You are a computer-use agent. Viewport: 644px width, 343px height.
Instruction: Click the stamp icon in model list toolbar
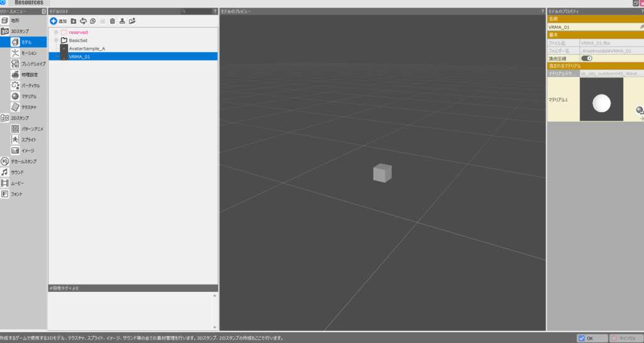pyautogui.click(x=122, y=21)
